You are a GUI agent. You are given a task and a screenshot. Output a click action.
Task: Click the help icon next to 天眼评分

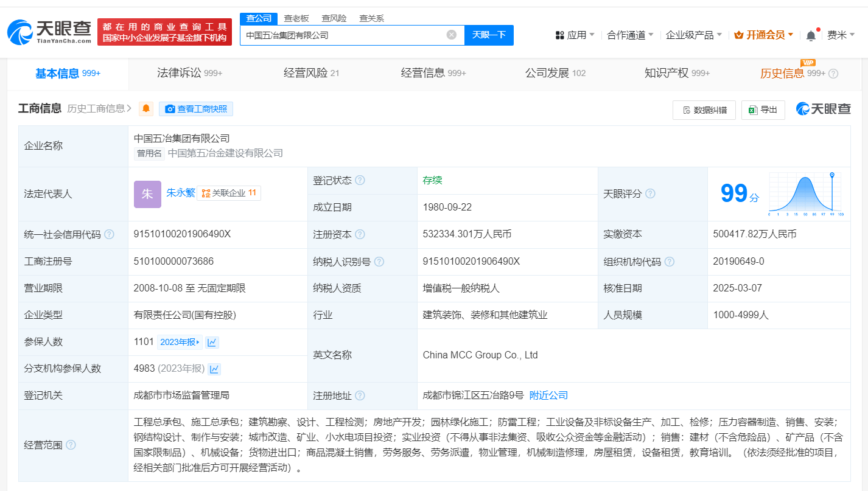[x=650, y=193]
